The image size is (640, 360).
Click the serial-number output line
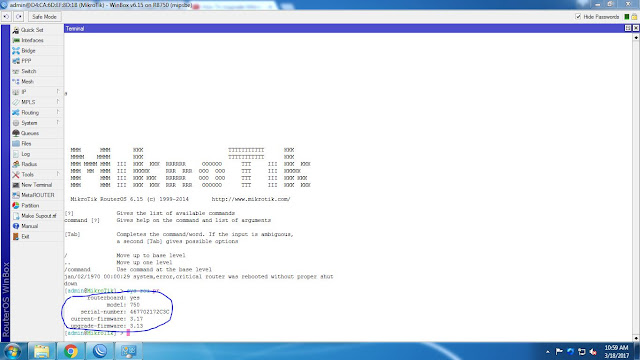pos(125,312)
